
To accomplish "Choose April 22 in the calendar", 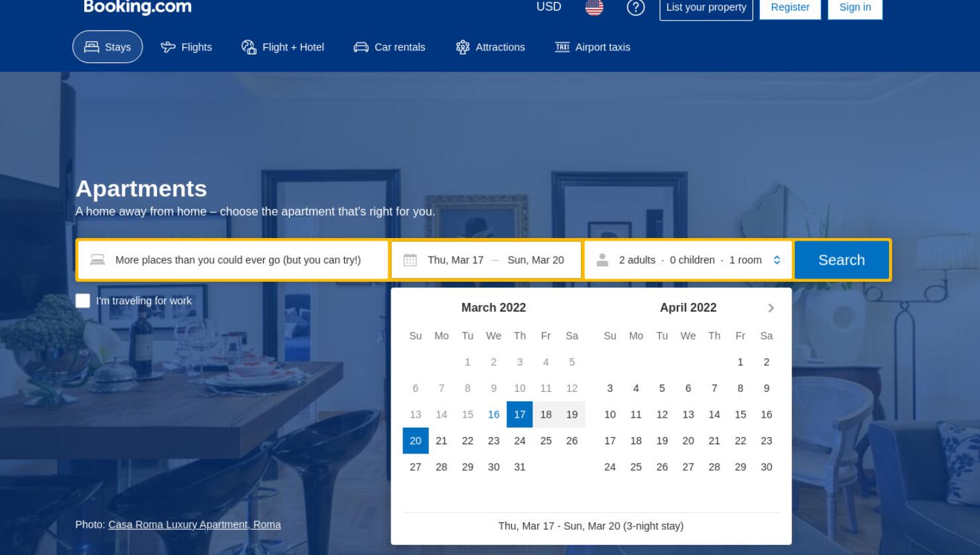I will click(x=741, y=441).
